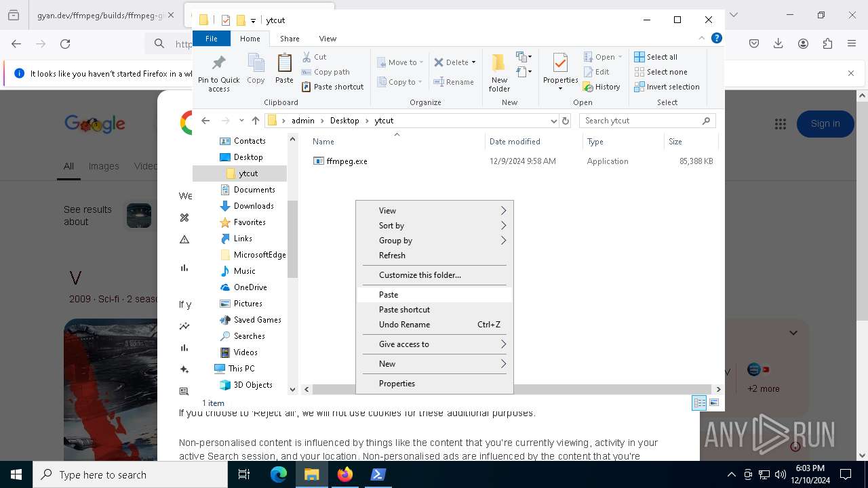Open New submenu in context menu
Viewport: 868px width, 488px height.
[435, 364]
